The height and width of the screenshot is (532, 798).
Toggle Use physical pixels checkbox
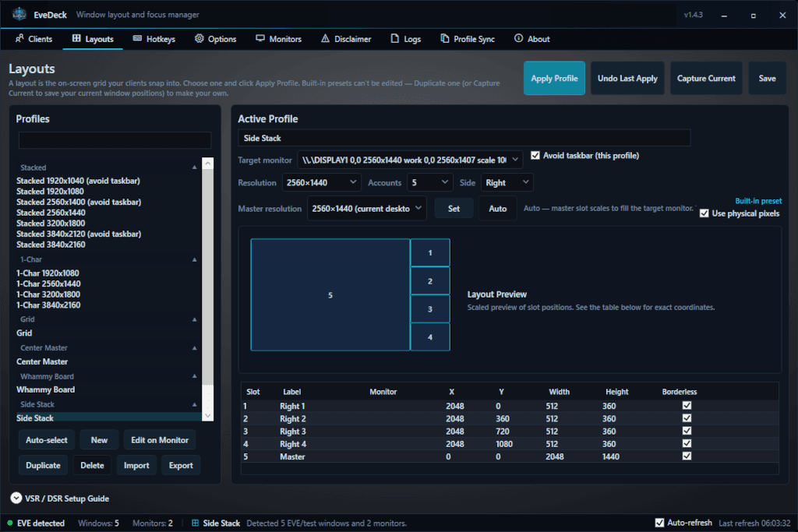pyautogui.click(x=704, y=213)
